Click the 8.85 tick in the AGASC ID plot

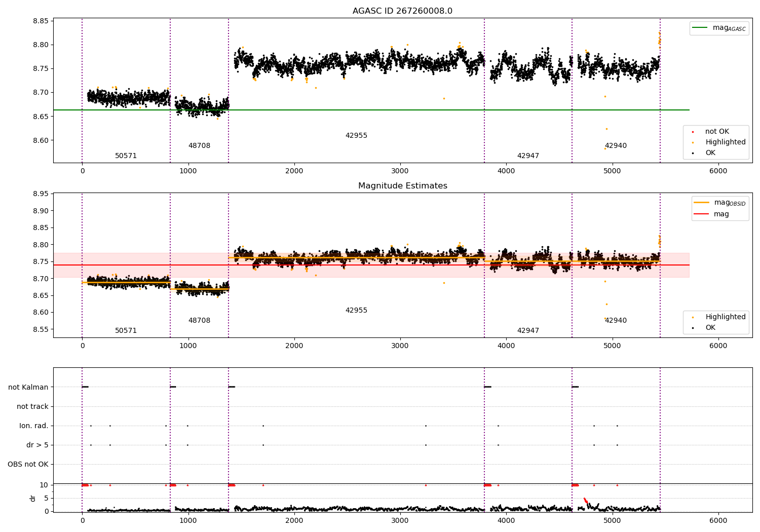coord(40,21)
